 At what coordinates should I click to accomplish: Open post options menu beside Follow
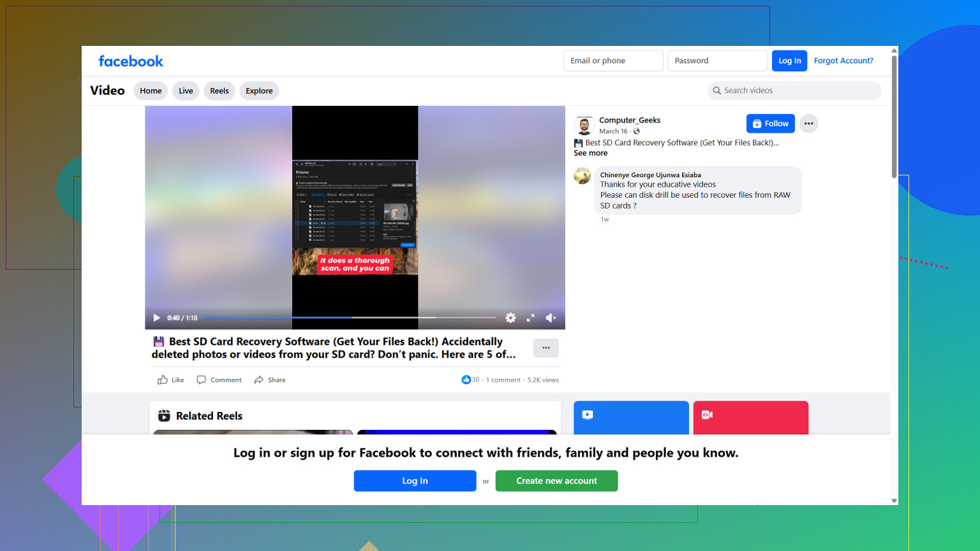pyautogui.click(x=808, y=124)
